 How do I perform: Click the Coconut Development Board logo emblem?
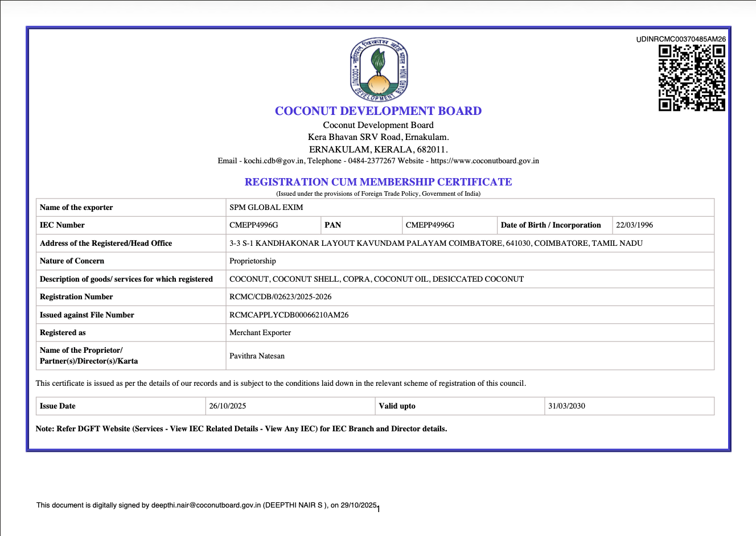point(379,69)
